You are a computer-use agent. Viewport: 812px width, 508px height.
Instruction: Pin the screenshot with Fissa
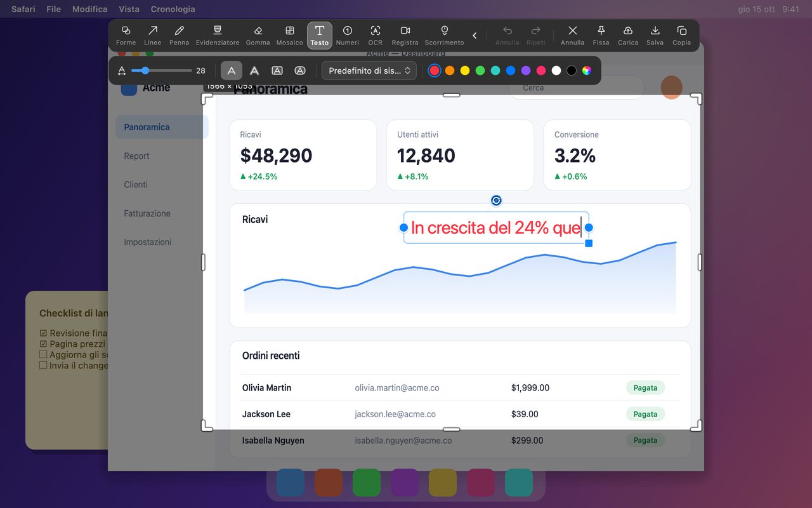[601, 36]
